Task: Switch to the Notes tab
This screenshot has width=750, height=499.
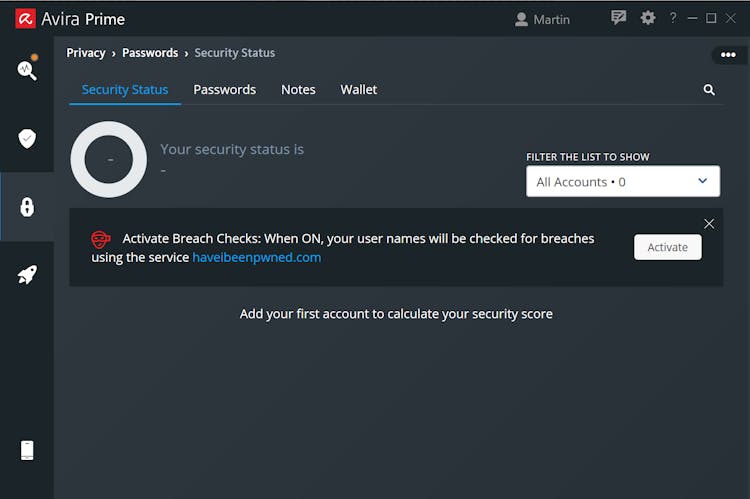Action: click(298, 89)
